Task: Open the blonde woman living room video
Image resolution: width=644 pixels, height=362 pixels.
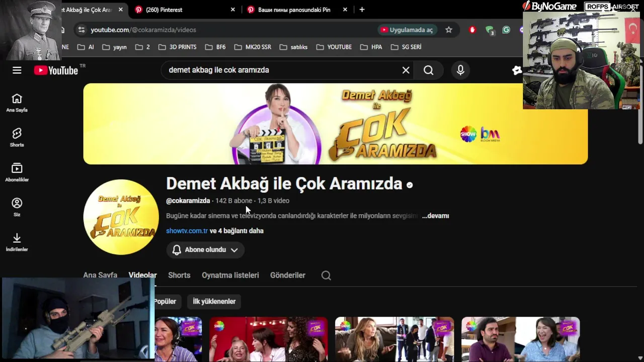Action: [394, 339]
